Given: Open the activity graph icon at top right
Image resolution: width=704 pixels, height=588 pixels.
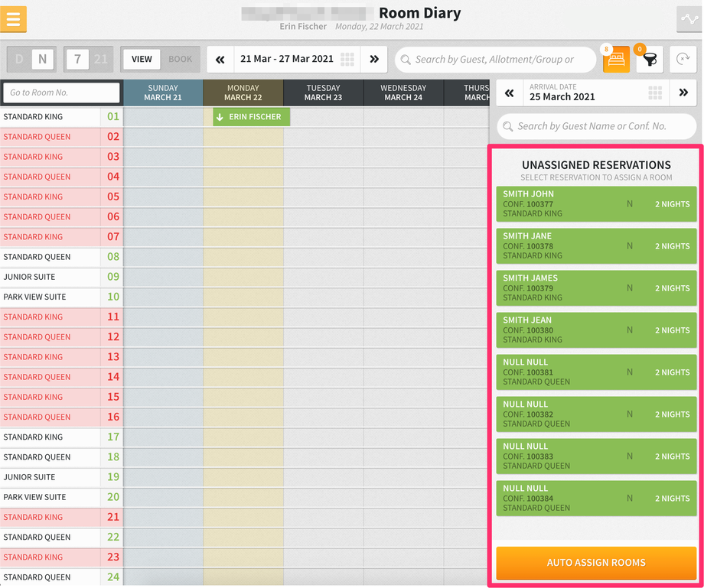Looking at the screenshot, I should pos(689,19).
